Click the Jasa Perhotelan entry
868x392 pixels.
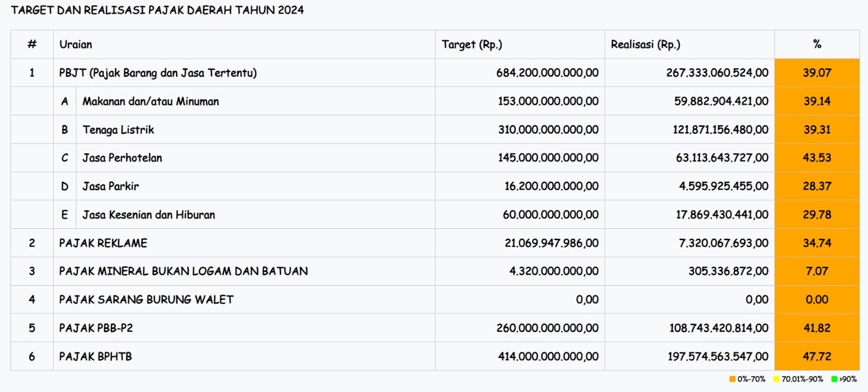(x=122, y=158)
